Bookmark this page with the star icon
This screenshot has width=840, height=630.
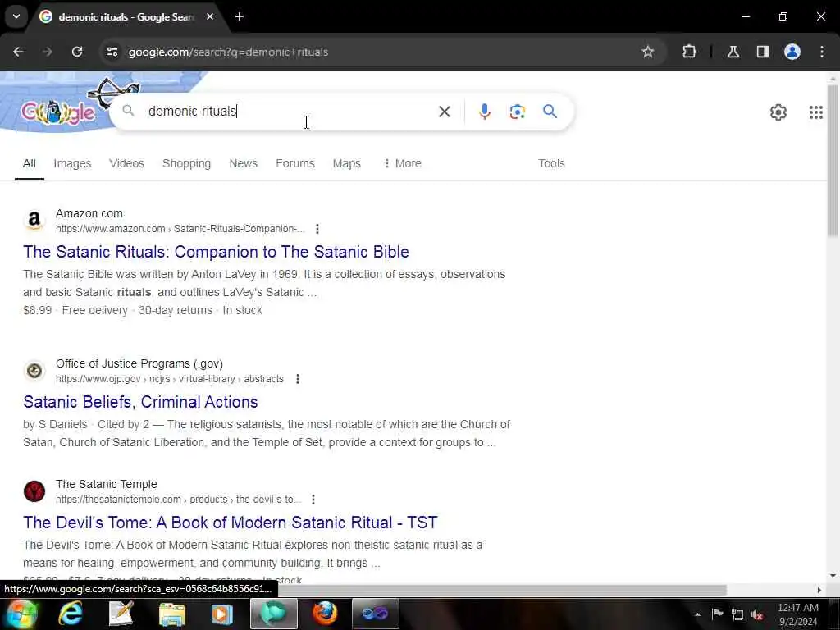pyautogui.click(x=648, y=52)
